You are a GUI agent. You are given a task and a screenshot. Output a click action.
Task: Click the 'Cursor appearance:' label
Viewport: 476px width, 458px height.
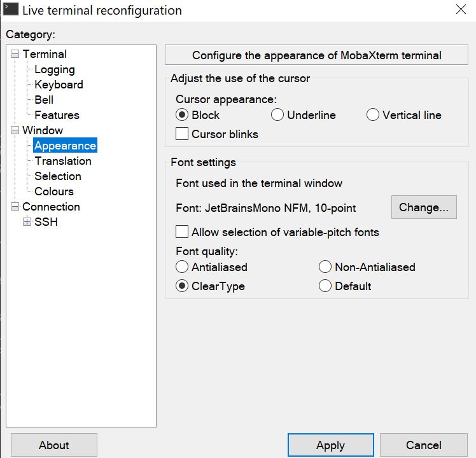pos(226,99)
